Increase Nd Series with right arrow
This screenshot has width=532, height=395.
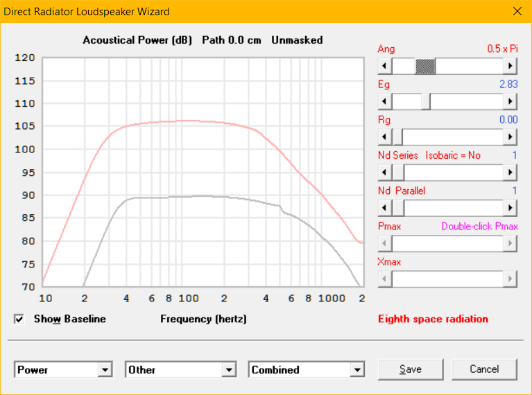pyautogui.click(x=510, y=173)
